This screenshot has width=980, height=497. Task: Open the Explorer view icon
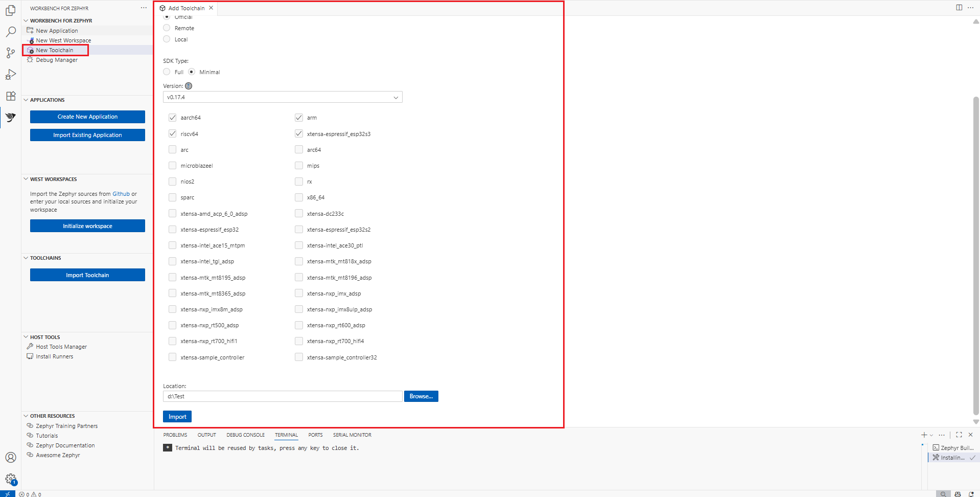[10, 10]
